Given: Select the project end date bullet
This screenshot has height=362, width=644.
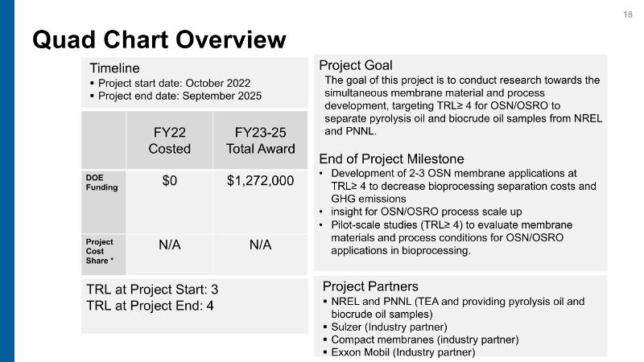Looking at the screenshot, I should [180, 96].
